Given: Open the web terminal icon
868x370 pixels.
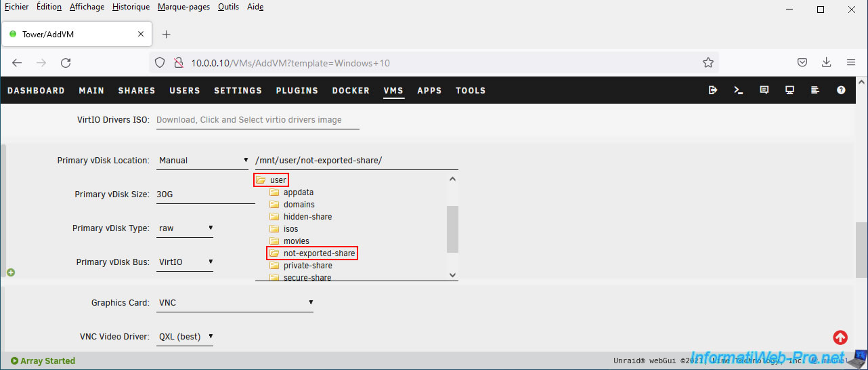Looking at the screenshot, I should [x=739, y=90].
